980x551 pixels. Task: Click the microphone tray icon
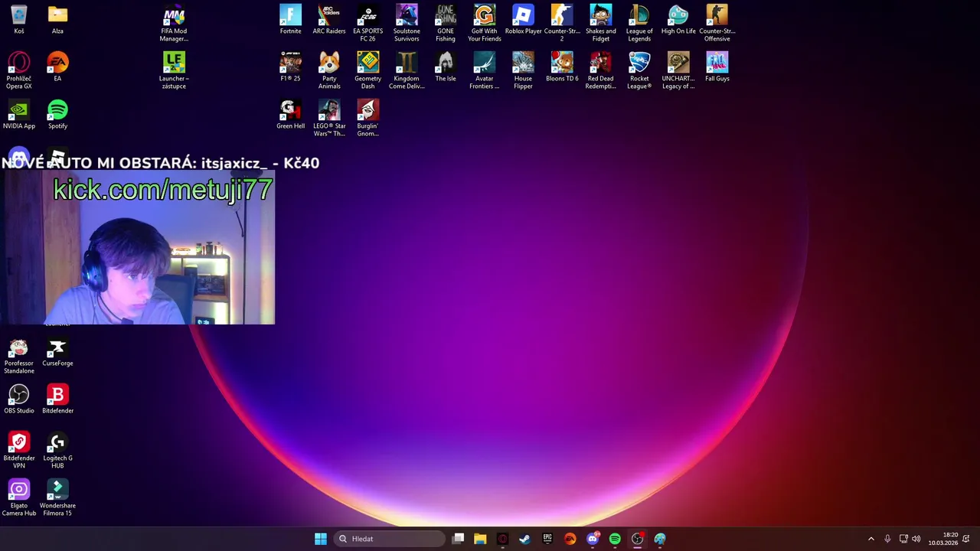click(x=887, y=539)
